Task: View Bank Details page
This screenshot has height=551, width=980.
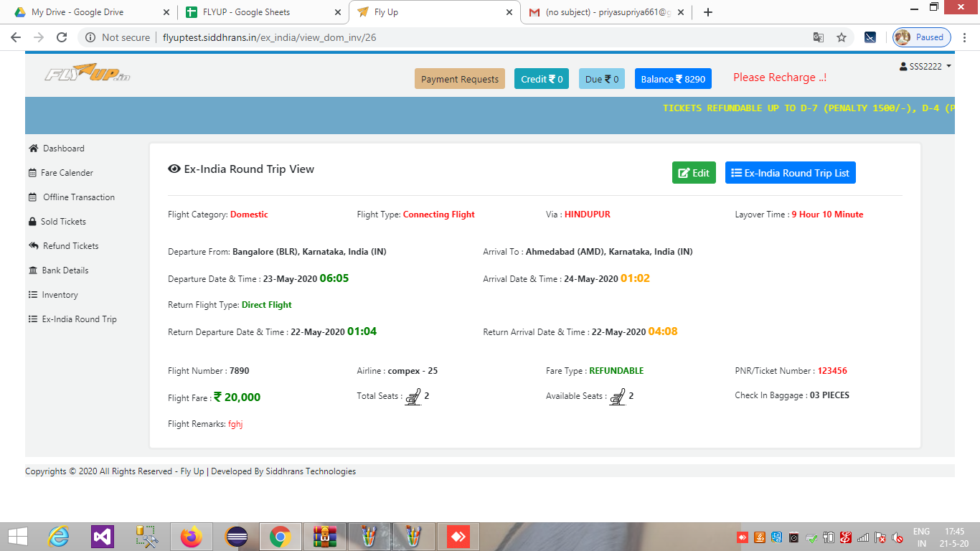Action: [x=65, y=270]
